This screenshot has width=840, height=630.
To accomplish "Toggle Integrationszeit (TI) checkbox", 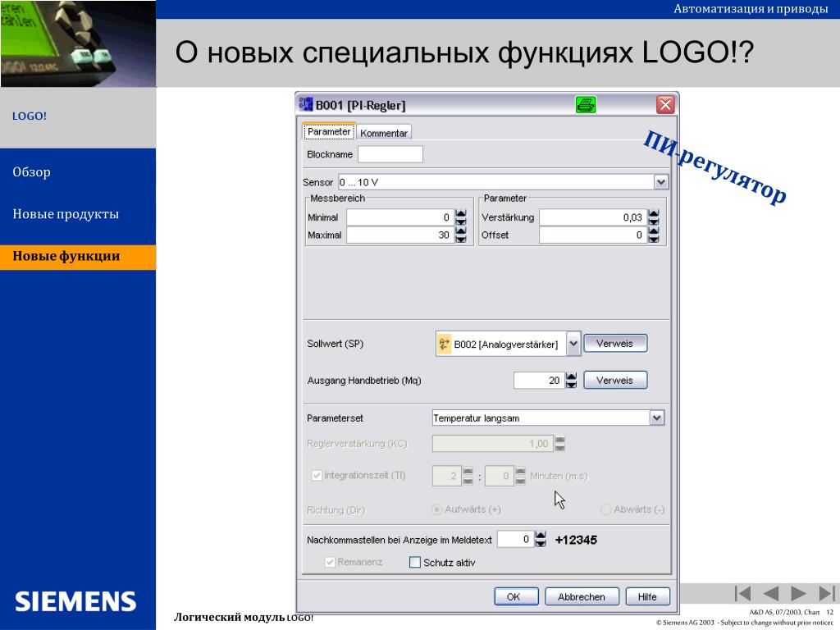I will tap(317, 475).
